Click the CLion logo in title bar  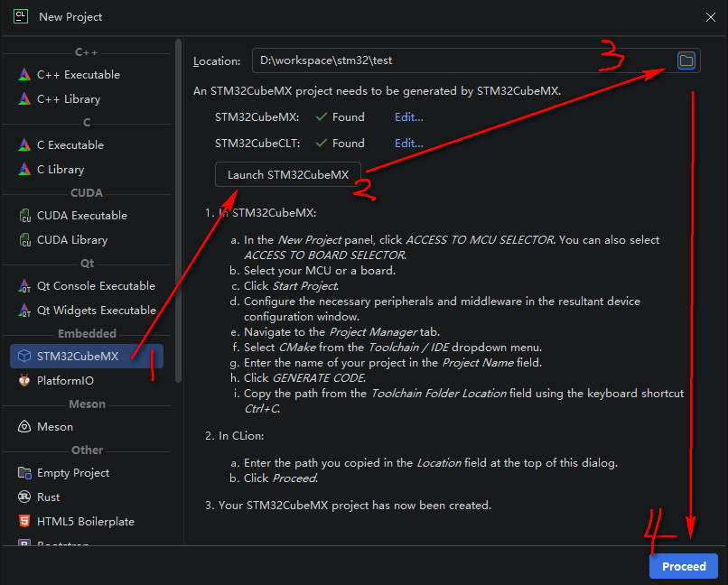pos(21,16)
